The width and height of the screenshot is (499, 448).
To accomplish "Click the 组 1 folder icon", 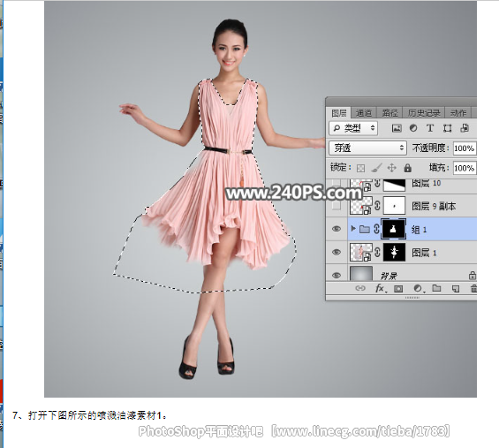I will 364,229.
